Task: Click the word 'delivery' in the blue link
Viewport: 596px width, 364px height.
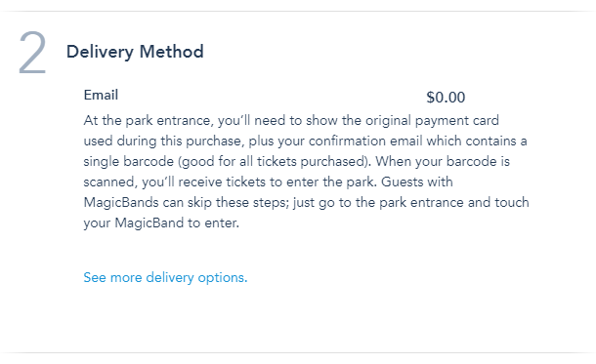Action: pyautogui.click(x=170, y=277)
